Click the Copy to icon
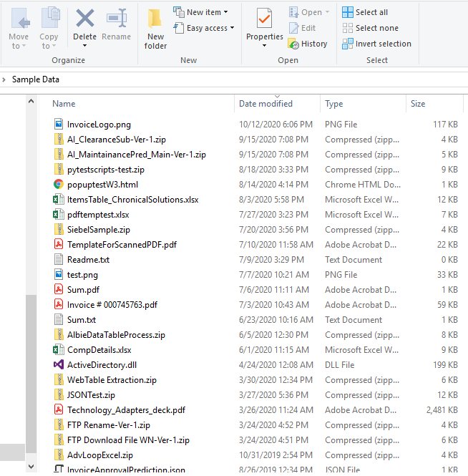468x476 pixels. coord(49,19)
